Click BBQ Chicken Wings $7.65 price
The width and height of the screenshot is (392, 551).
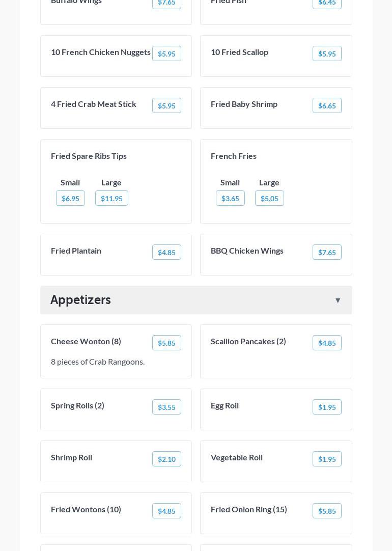pos(327,253)
